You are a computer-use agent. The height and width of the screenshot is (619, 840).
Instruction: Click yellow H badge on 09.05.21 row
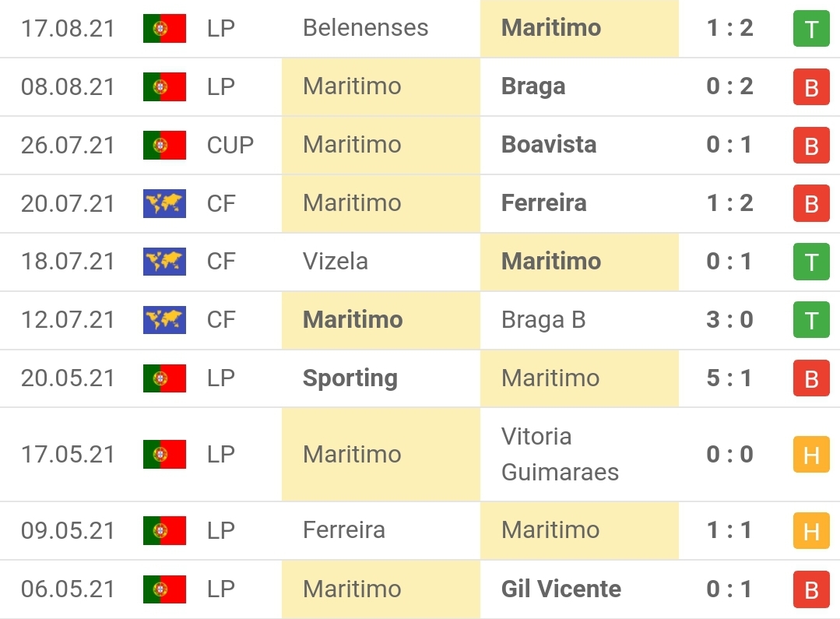point(811,531)
